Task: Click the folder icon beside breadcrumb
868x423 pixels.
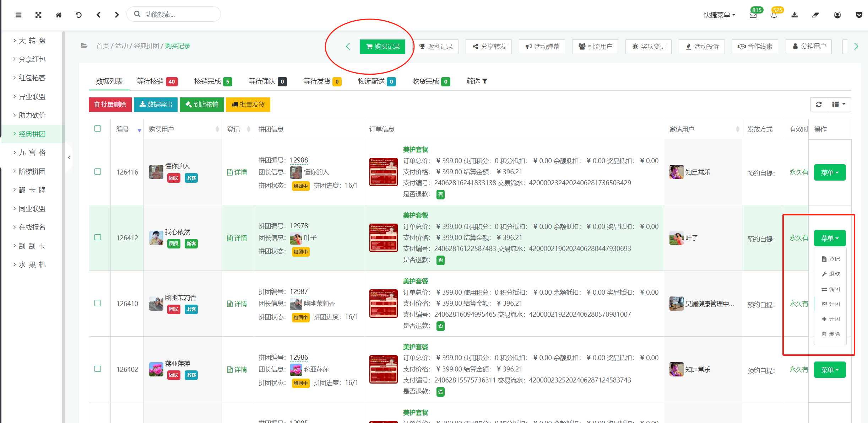Action: (x=84, y=46)
